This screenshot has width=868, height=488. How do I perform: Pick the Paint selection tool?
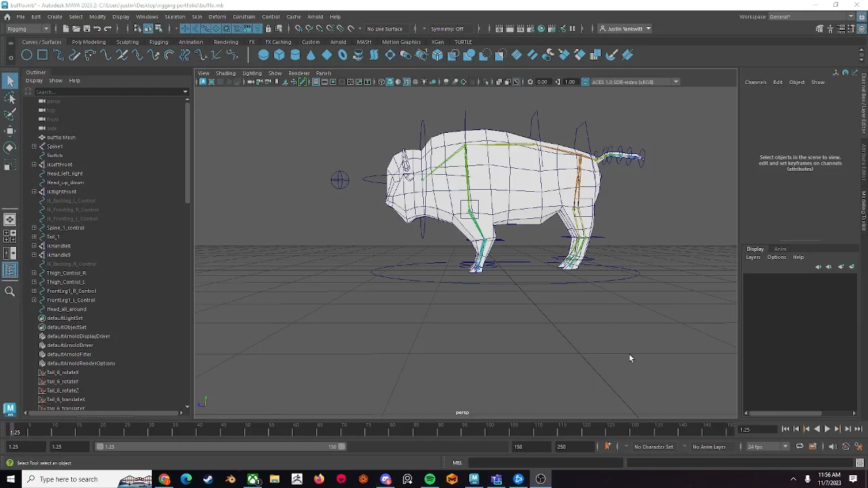[9, 115]
